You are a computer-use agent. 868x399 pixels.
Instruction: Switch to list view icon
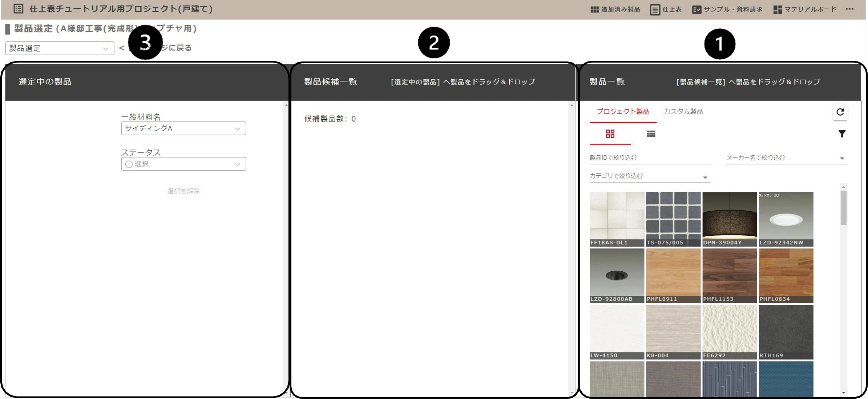pos(651,134)
